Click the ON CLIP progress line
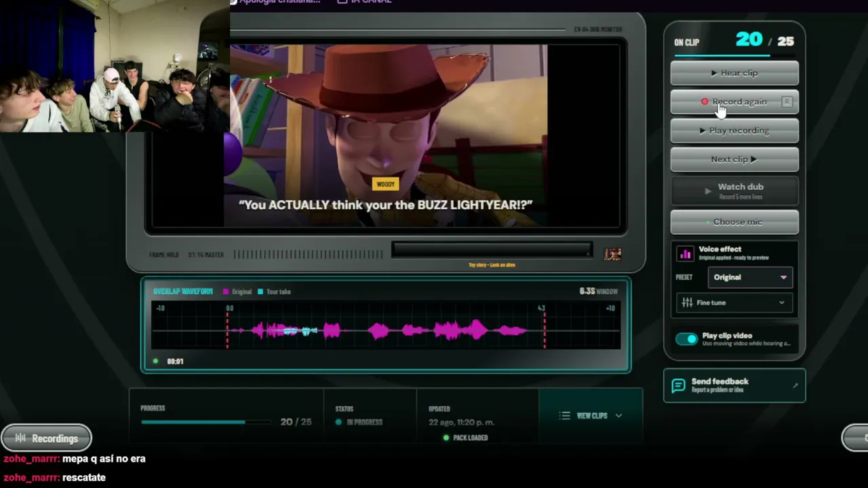Screen dimensions: 868x488 pyautogui.click(x=734, y=55)
